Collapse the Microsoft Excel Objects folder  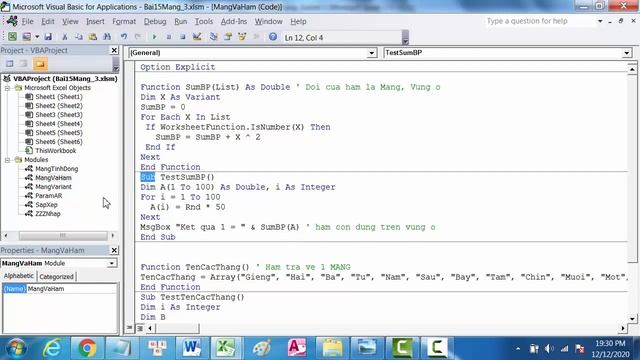coord(7,88)
